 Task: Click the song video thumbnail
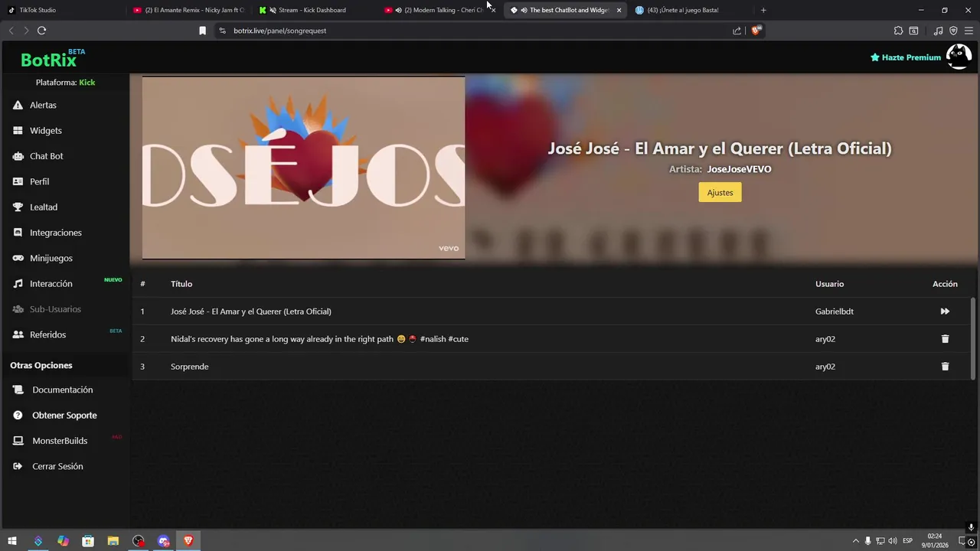tap(303, 168)
